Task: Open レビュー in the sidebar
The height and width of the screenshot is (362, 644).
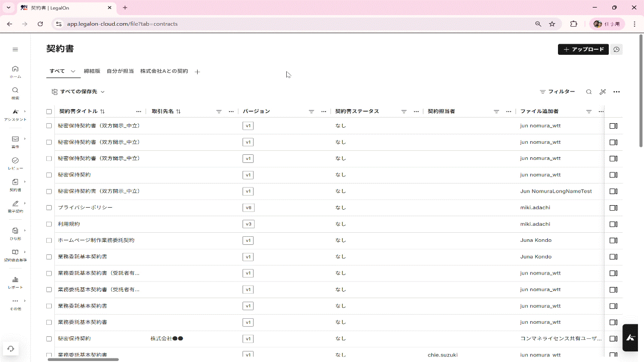Action: click(15, 163)
